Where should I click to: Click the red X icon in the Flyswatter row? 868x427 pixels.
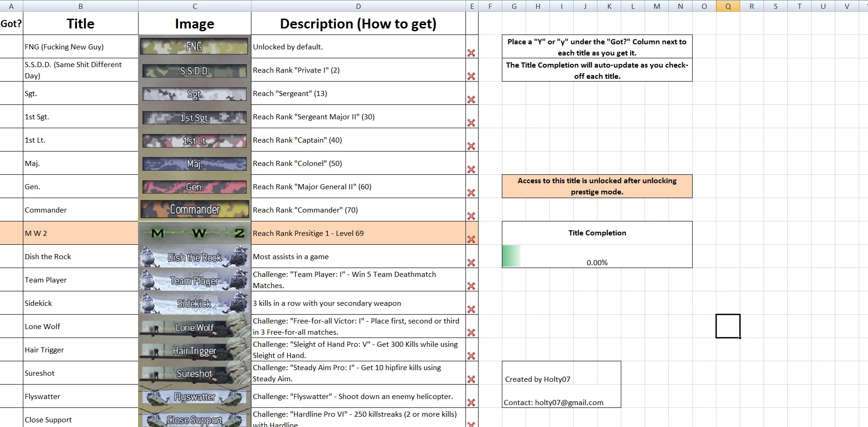[471, 403]
